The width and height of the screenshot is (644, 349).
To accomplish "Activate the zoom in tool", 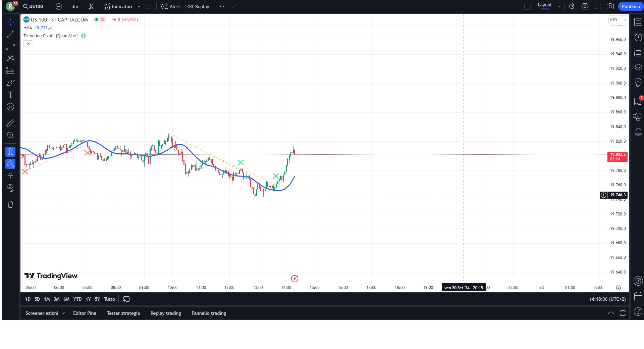I will pyautogui.click(x=10, y=135).
